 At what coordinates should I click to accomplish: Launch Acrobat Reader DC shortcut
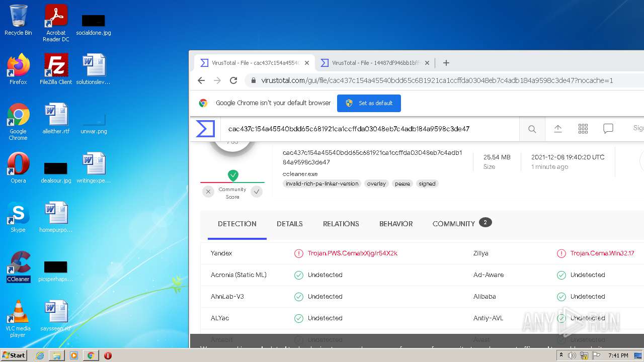pyautogui.click(x=56, y=23)
